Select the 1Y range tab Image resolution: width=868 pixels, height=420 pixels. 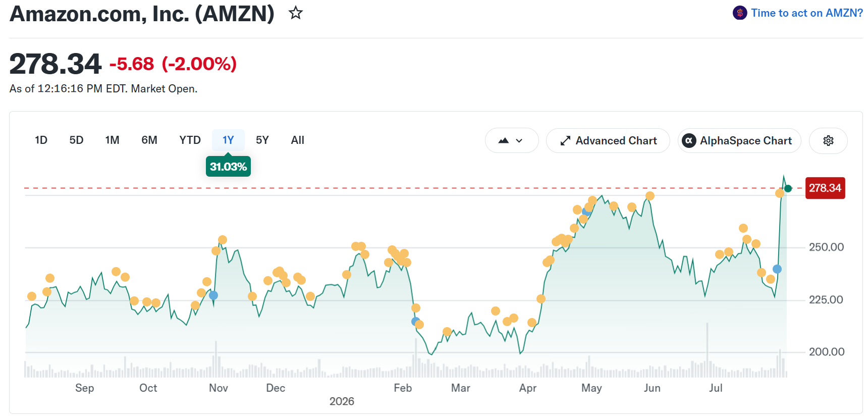pos(228,140)
